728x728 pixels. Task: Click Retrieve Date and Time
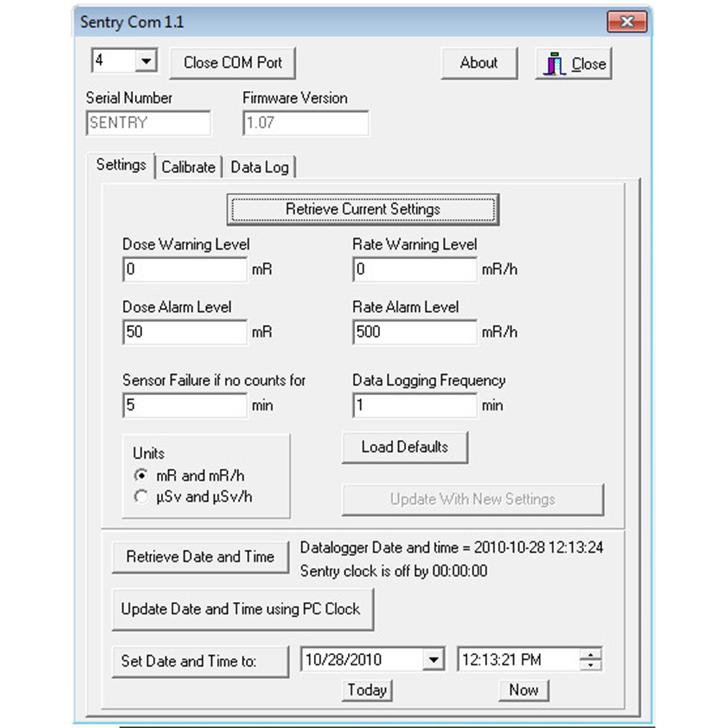pyautogui.click(x=201, y=557)
